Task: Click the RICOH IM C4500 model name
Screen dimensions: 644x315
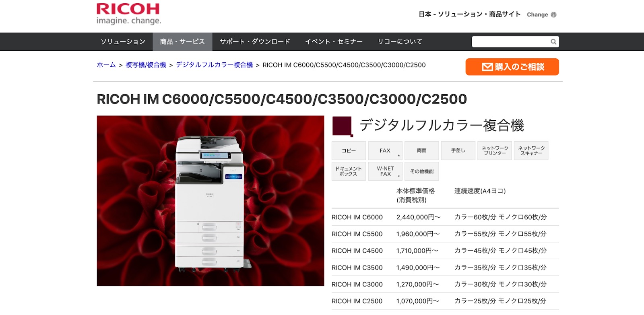Action: (x=357, y=251)
